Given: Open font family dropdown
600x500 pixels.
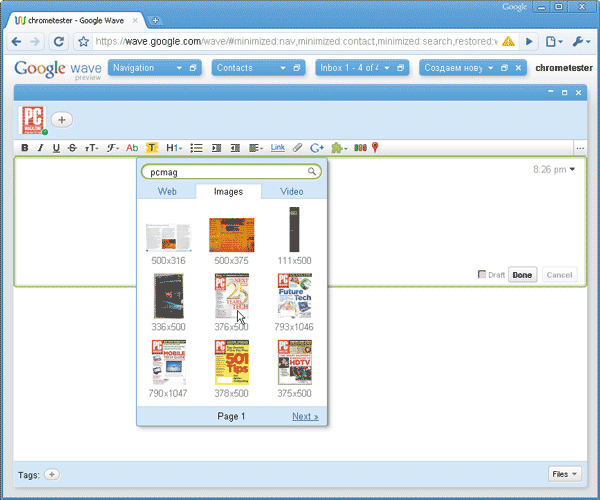Looking at the screenshot, I should point(112,148).
